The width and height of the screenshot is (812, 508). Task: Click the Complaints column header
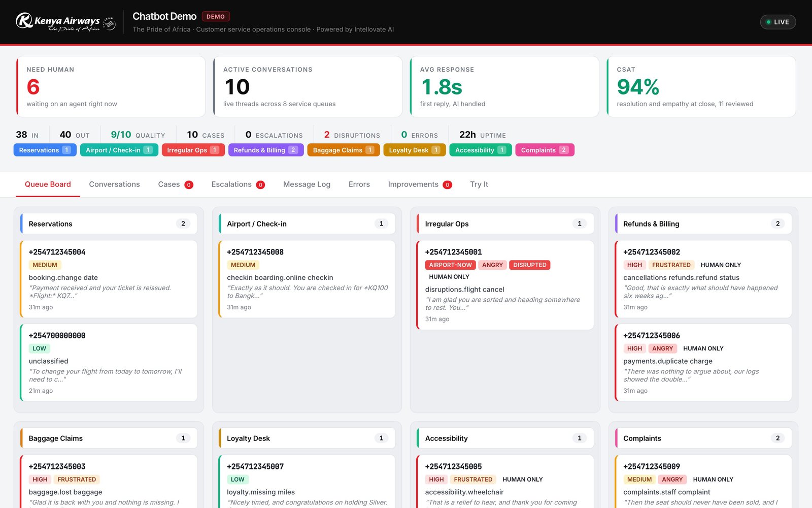tap(703, 438)
